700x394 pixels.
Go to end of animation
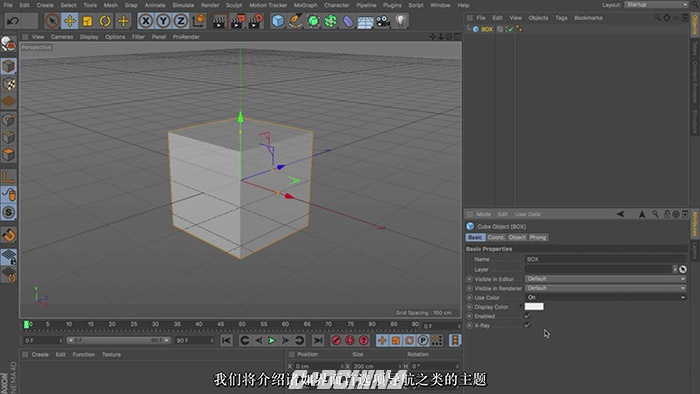click(x=317, y=340)
